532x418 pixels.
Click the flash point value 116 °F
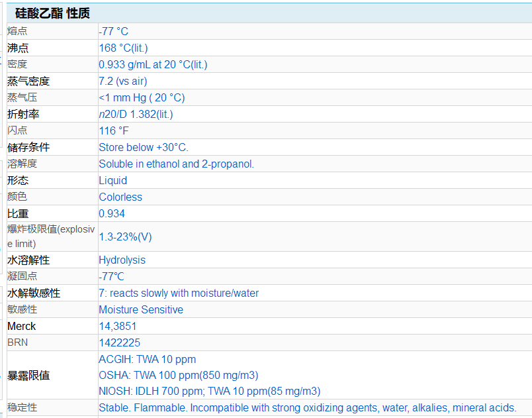[x=114, y=131]
